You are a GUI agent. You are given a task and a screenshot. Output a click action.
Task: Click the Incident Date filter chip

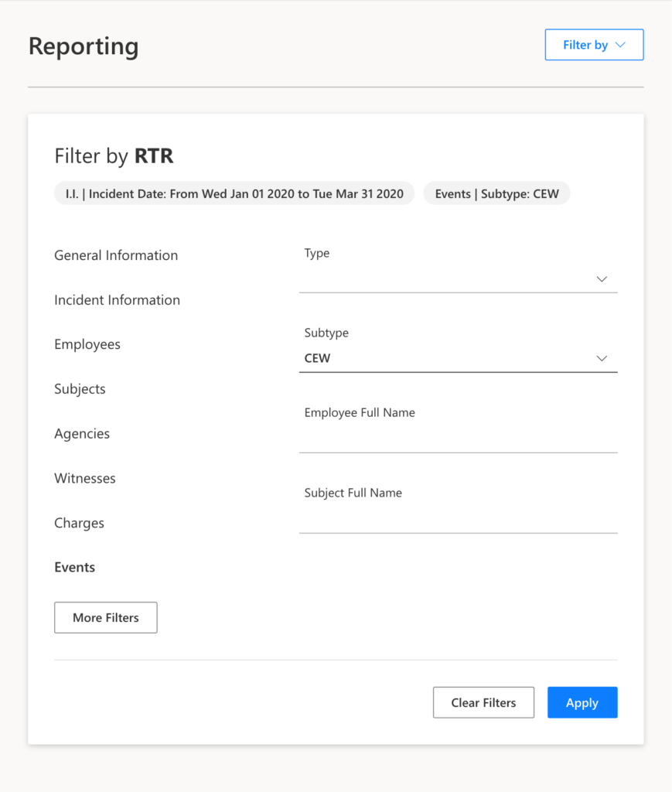(234, 193)
